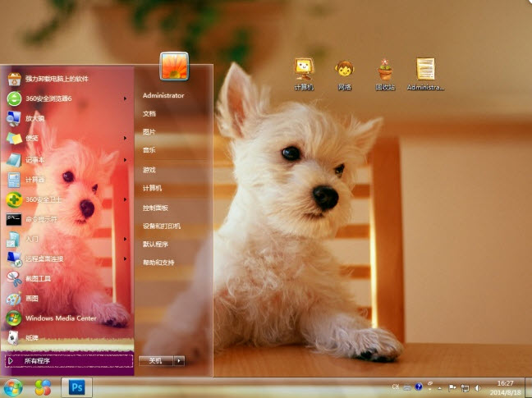Open the shutdown options arrow next to 关机
Screen dimensions: 532x398
(179, 360)
